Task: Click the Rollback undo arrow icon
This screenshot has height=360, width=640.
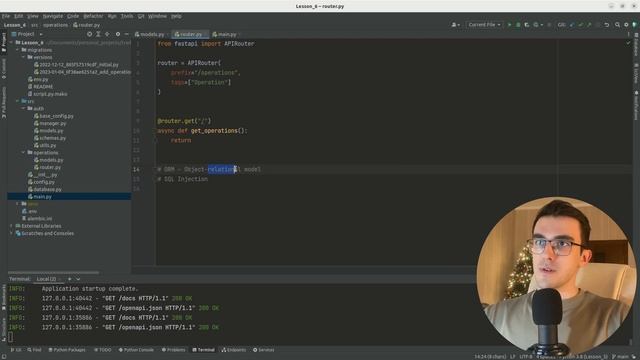Action: point(607,25)
